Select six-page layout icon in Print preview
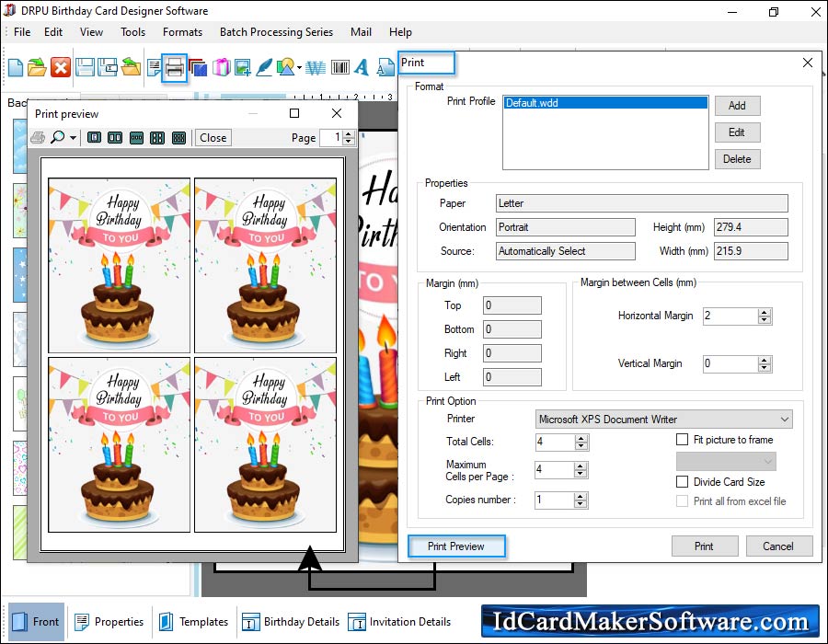Image resolution: width=828 pixels, height=644 pixels. [178, 138]
